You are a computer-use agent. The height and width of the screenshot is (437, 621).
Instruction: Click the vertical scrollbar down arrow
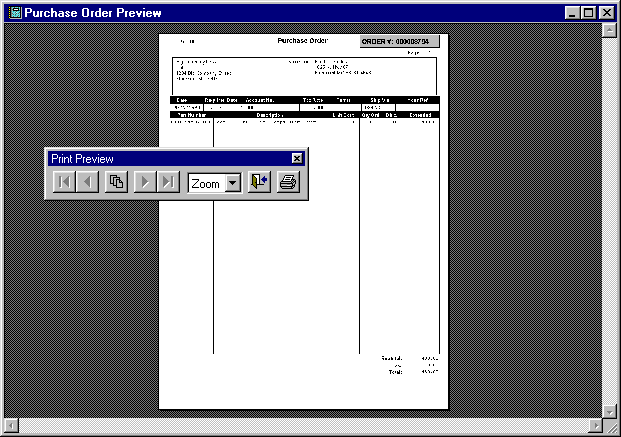[x=610, y=411]
